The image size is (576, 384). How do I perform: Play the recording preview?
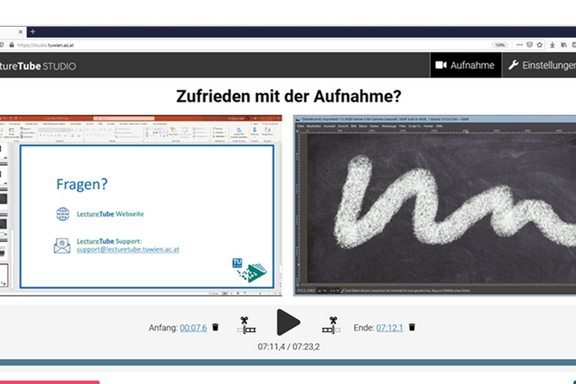[x=288, y=322]
